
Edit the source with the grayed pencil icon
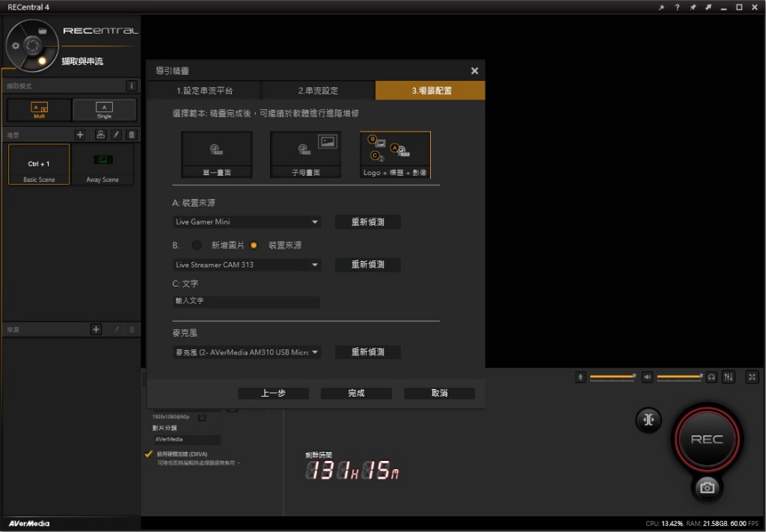(116, 330)
